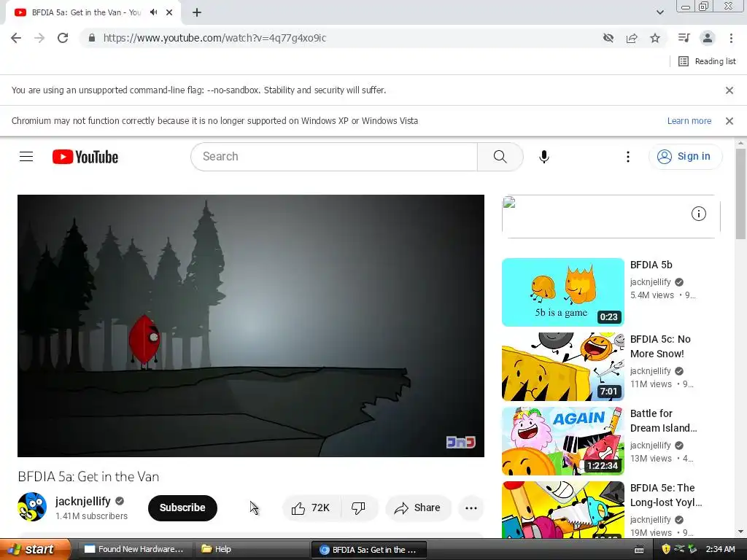Go to the YouTube home logo
The height and width of the screenshot is (560, 747).
[x=85, y=157]
